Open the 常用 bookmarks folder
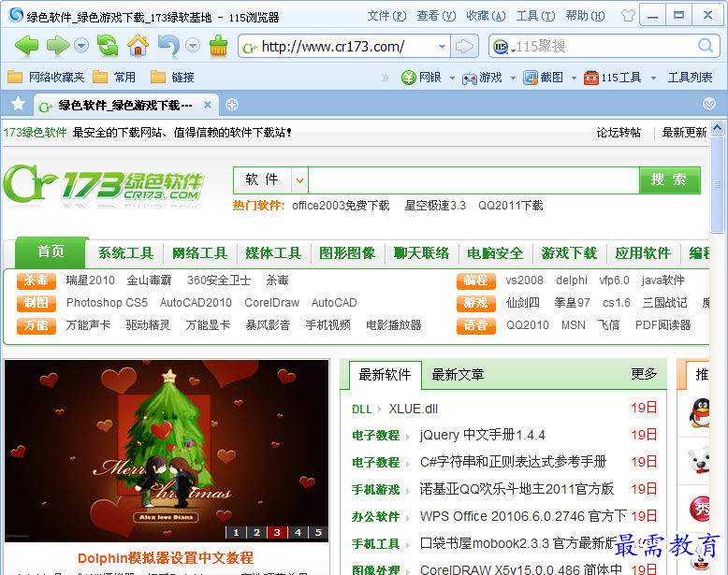The height and width of the screenshot is (575, 728). 114,77
